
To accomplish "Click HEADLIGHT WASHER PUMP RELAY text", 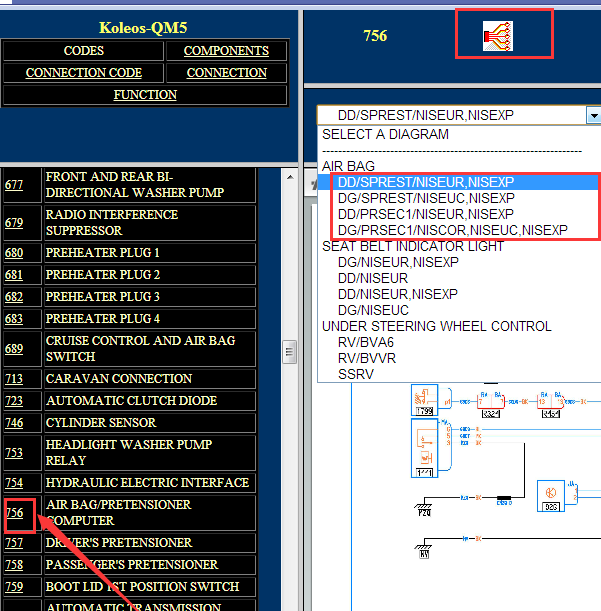I will pyautogui.click(x=129, y=452).
